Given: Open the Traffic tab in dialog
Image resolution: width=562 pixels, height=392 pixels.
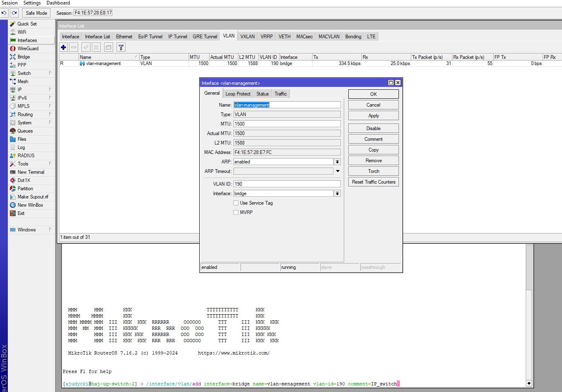Looking at the screenshot, I should [x=281, y=94].
